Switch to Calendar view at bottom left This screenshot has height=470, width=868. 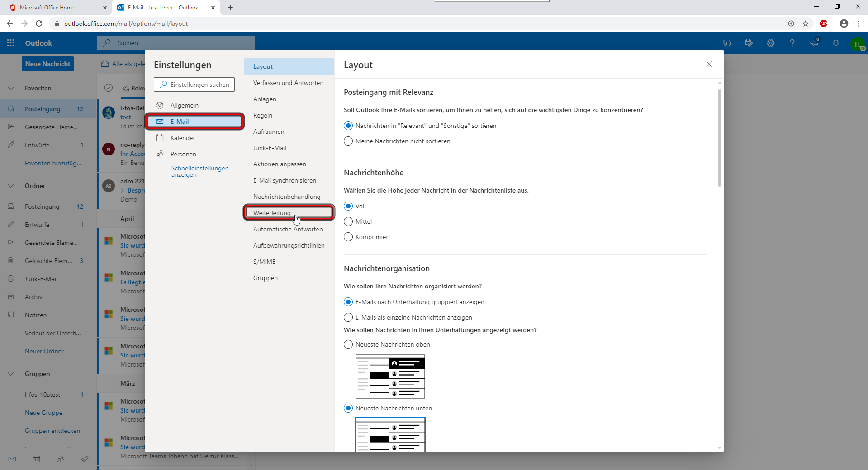(x=36, y=459)
